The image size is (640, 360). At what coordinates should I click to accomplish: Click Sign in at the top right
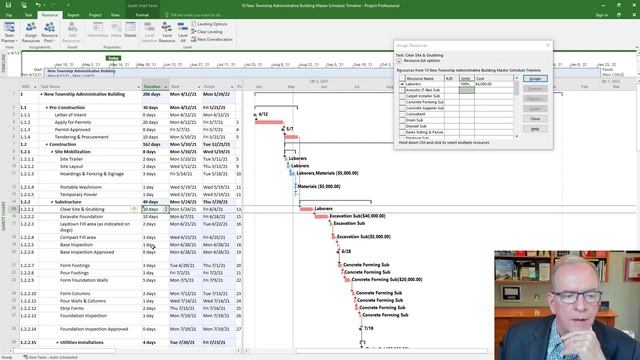601,15
